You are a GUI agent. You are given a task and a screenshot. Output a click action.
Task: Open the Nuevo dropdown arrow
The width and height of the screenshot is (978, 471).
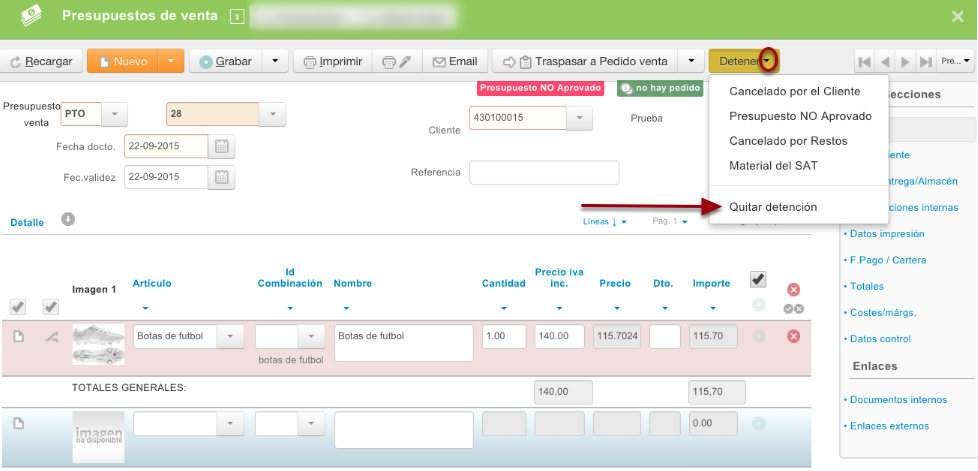coord(172,61)
